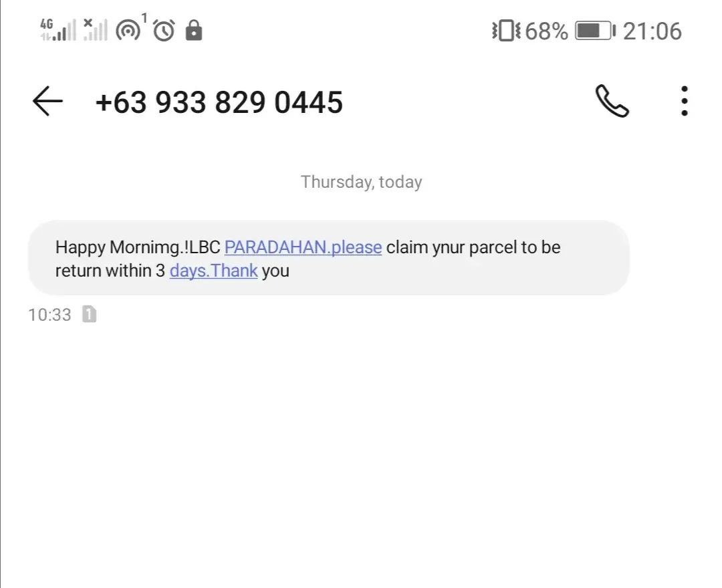722x588 pixels.
Task: Tap the 68% battery percentage text
Action: (x=547, y=31)
